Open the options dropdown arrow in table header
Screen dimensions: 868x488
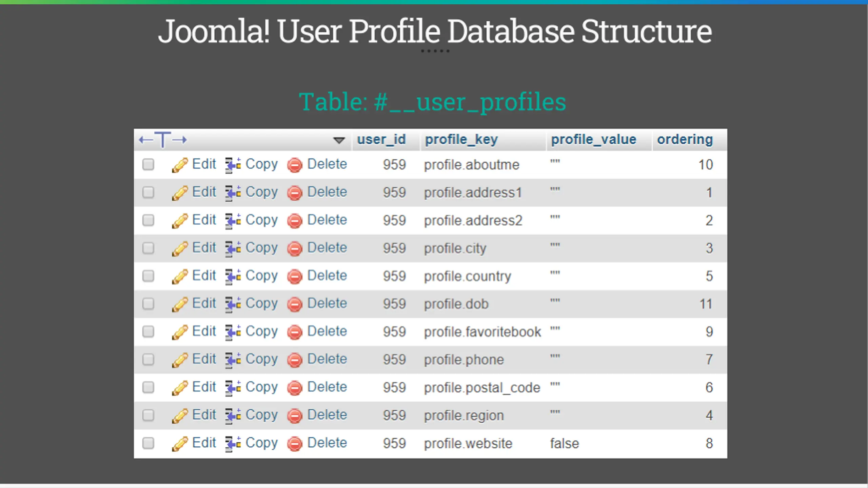click(x=339, y=140)
